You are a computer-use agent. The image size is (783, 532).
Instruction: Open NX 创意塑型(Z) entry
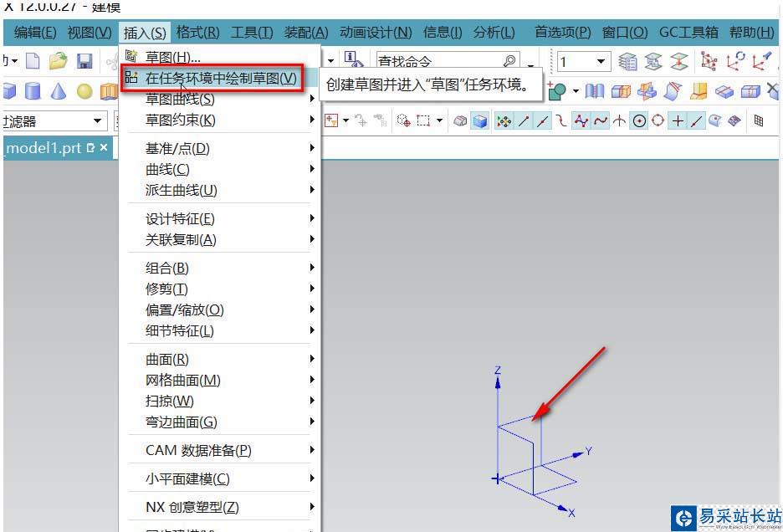[x=221, y=507]
